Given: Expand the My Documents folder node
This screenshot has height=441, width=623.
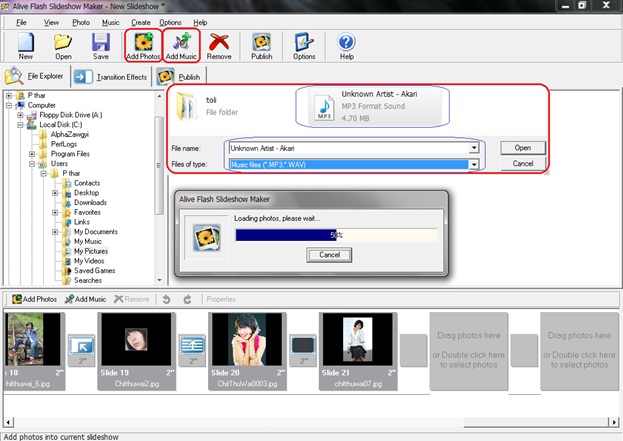Looking at the screenshot, I should click(x=55, y=232).
